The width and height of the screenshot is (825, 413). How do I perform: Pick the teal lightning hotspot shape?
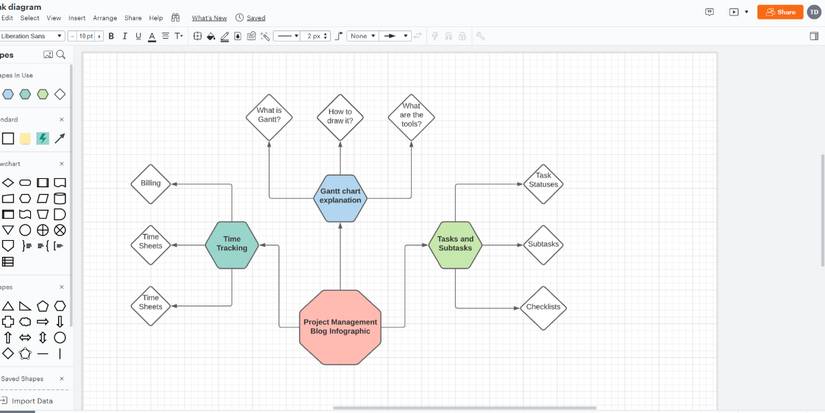pyautogui.click(x=43, y=139)
